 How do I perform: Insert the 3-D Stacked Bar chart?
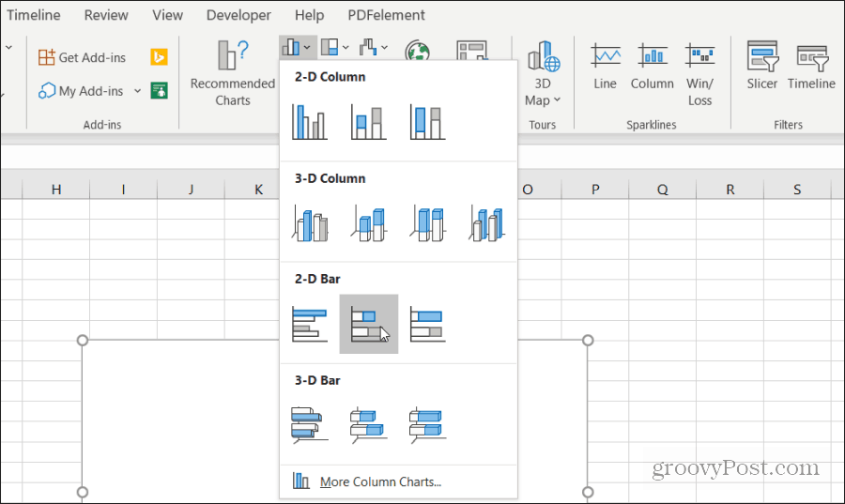(368, 424)
